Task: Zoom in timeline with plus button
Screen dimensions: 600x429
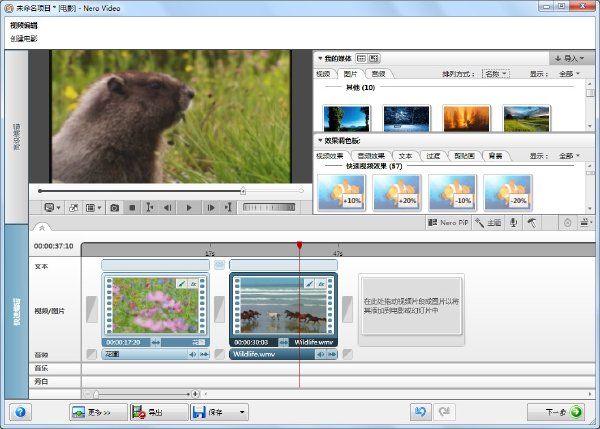Action: (x=195, y=393)
